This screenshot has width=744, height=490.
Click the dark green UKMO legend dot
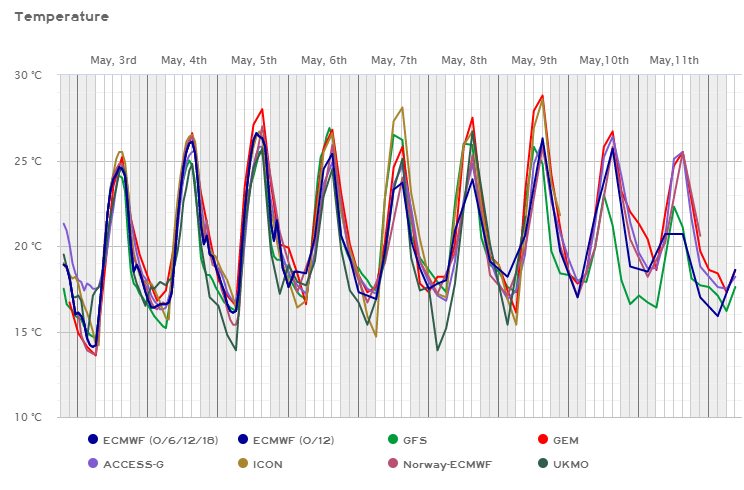pyautogui.click(x=543, y=463)
